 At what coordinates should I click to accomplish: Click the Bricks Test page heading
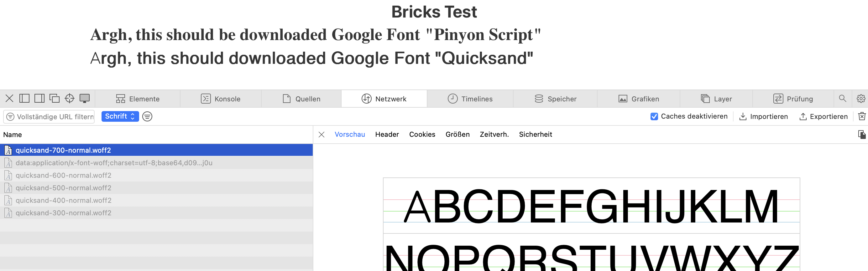click(x=434, y=12)
